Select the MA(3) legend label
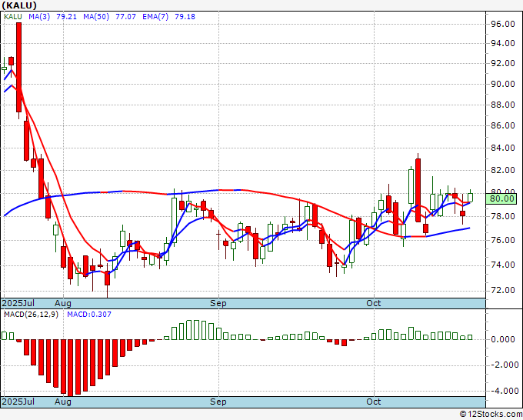 [39, 17]
